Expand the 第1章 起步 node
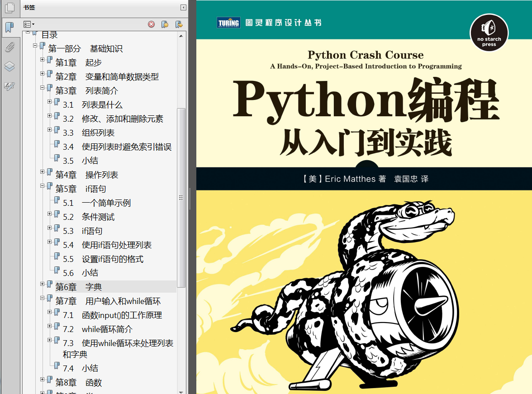Viewport: 532px width, 394px height. point(43,59)
